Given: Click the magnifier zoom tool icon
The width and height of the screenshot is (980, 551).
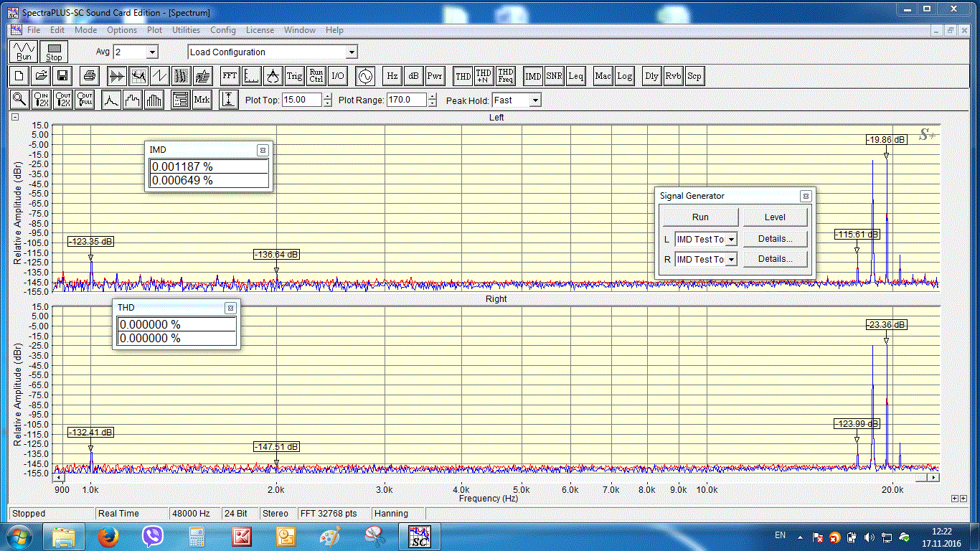Looking at the screenshot, I should point(19,100).
